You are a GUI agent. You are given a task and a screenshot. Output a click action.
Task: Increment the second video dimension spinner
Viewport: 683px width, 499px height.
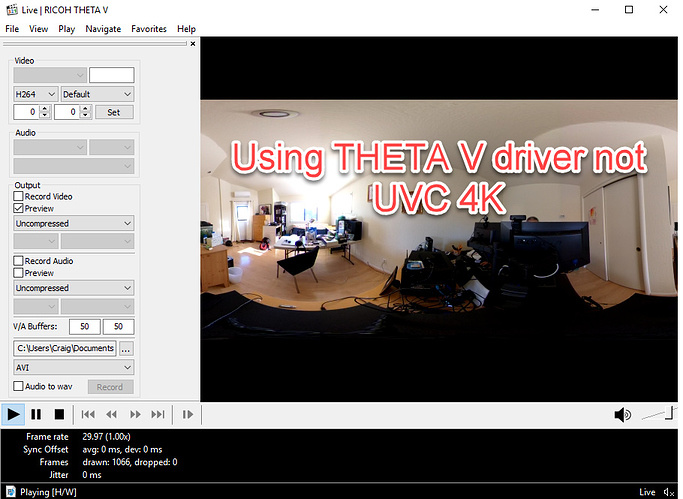[x=86, y=109]
